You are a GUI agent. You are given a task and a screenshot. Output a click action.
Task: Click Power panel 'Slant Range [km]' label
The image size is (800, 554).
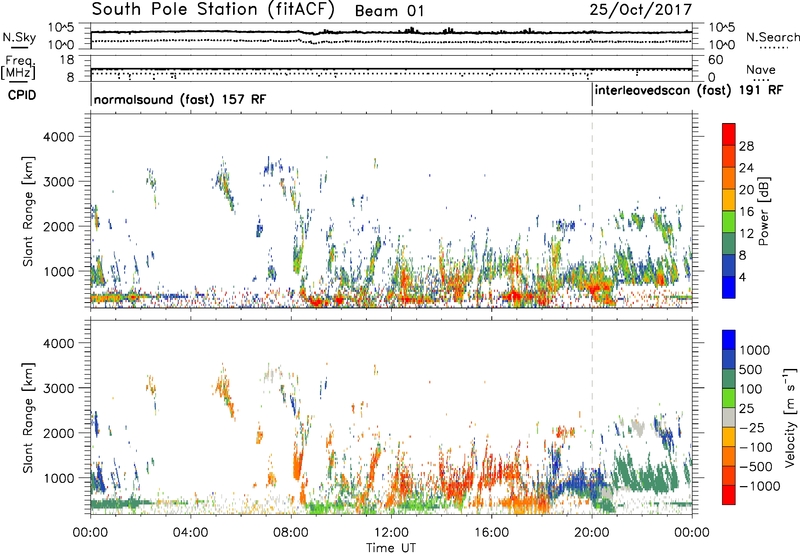click(29, 211)
